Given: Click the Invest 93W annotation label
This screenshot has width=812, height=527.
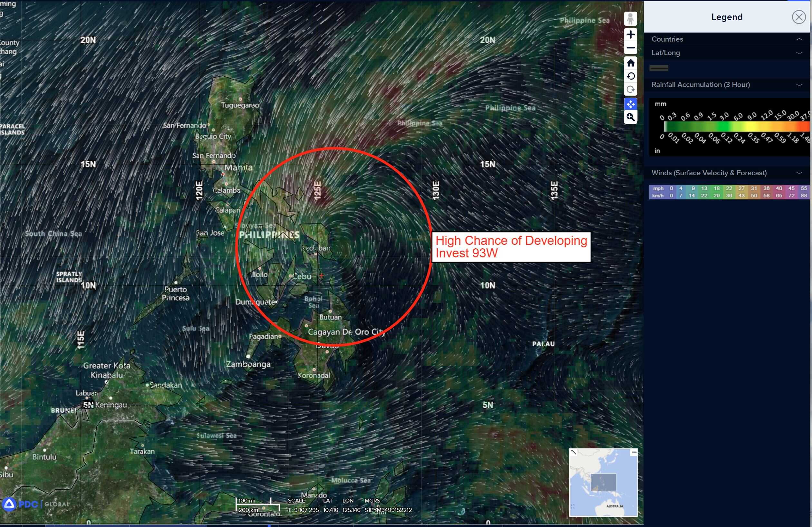Looking at the screenshot, I should coord(511,247).
